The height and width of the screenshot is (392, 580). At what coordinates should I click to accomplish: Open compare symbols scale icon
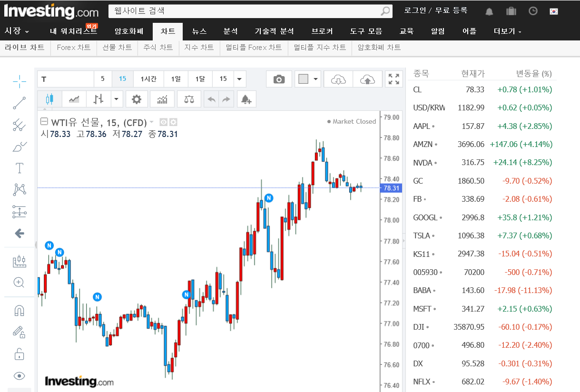pyautogui.click(x=189, y=99)
